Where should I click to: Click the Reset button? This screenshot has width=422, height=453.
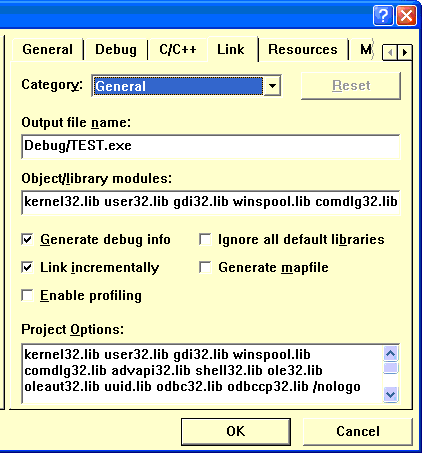[x=351, y=86]
